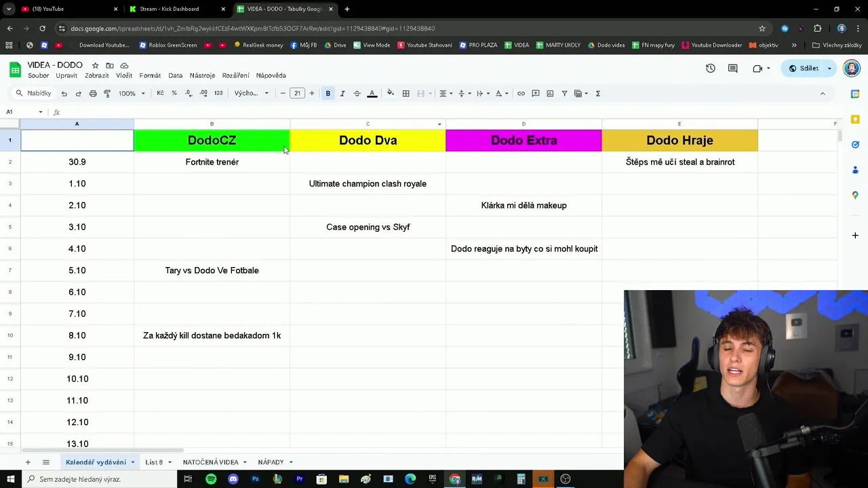Open the Upravit menu
The width and height of the screenshot is (868, 488).
click(x=66, y=76)
